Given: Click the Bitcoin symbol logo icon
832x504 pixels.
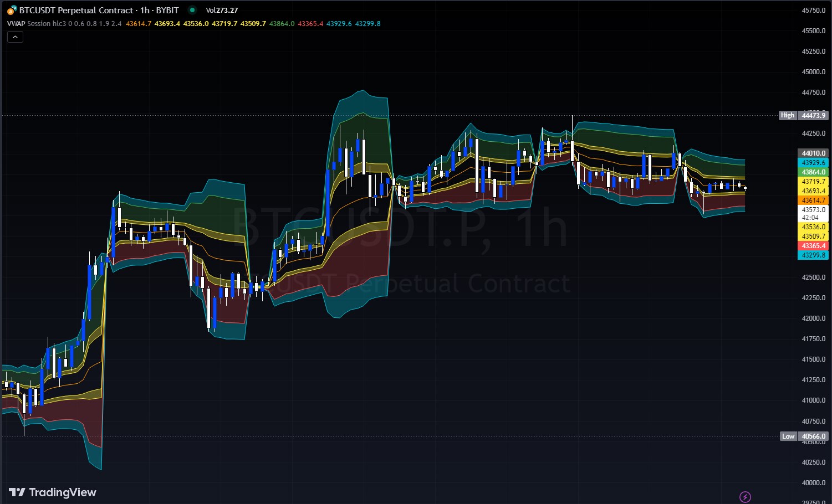Looking at the screenshot, I should [x=12, y=11].
